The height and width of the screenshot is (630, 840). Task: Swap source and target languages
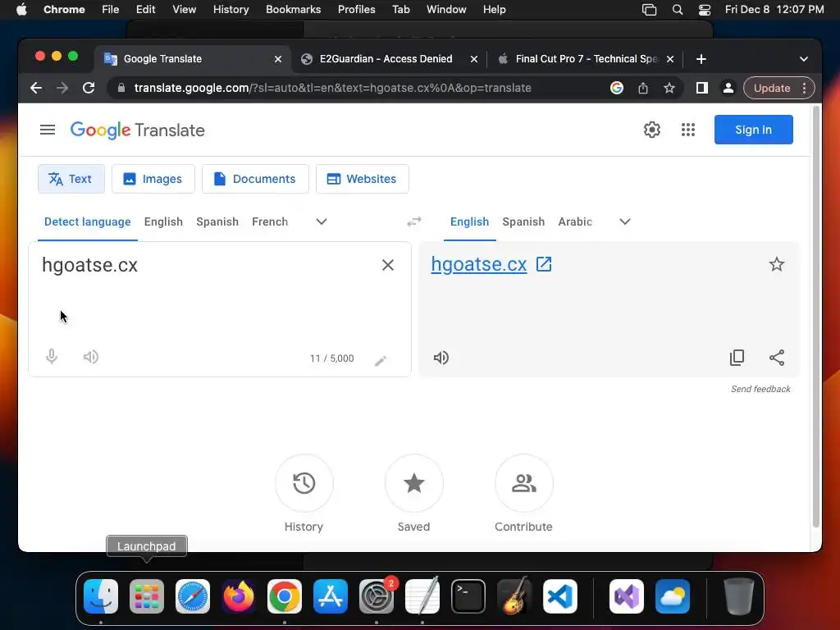point(414,221)
